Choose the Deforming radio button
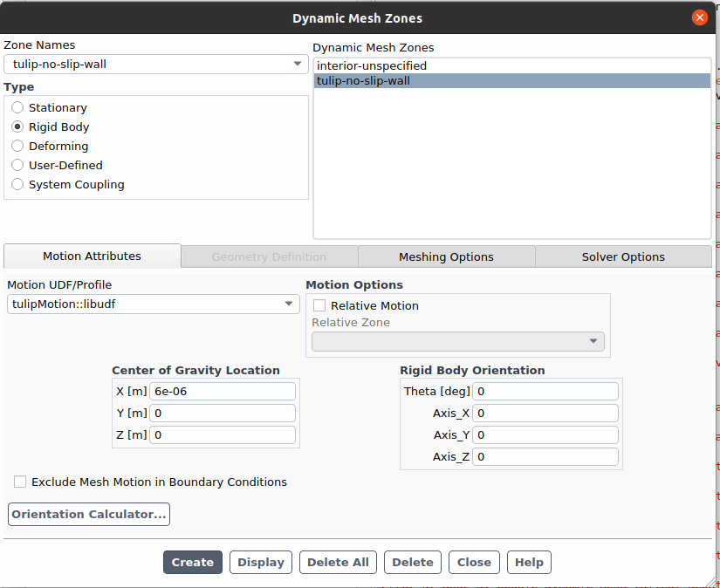 17,147
